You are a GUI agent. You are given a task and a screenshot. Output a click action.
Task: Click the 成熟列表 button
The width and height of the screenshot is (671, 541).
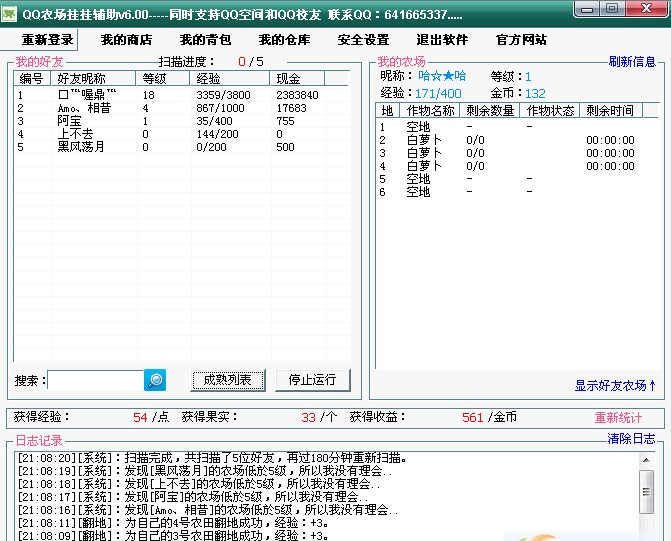(228, 380)
